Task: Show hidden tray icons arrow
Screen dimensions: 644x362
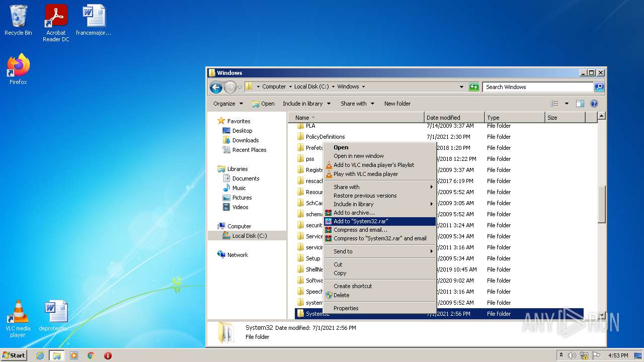Action: click(561, 355)
